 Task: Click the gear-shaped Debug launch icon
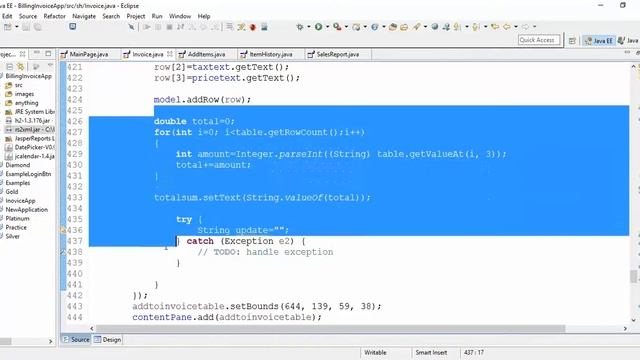point(300,27)
